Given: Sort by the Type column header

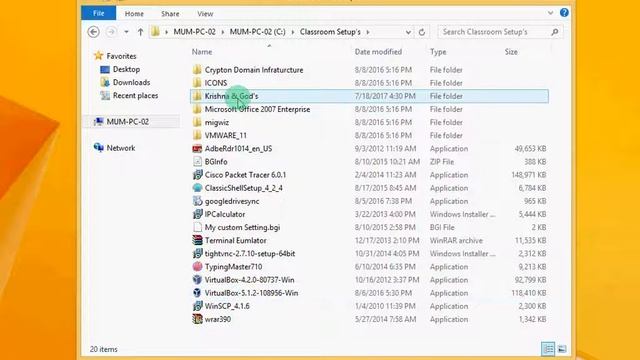Looking at the screenshot, I should (438, 52).
